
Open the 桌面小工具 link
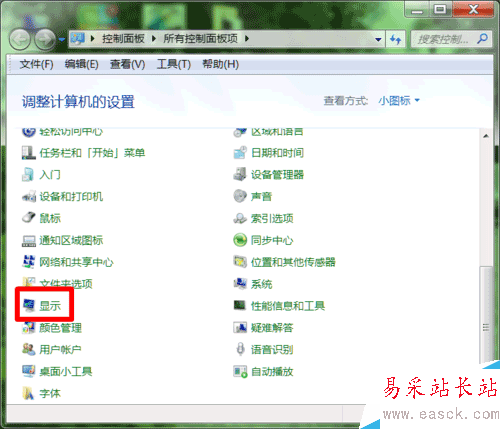point(66,371)
